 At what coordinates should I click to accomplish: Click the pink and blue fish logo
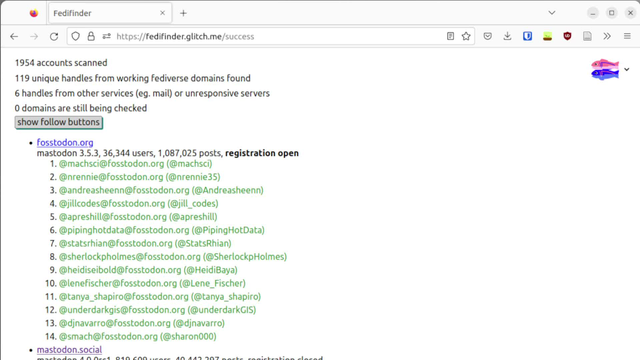[605, 69]
